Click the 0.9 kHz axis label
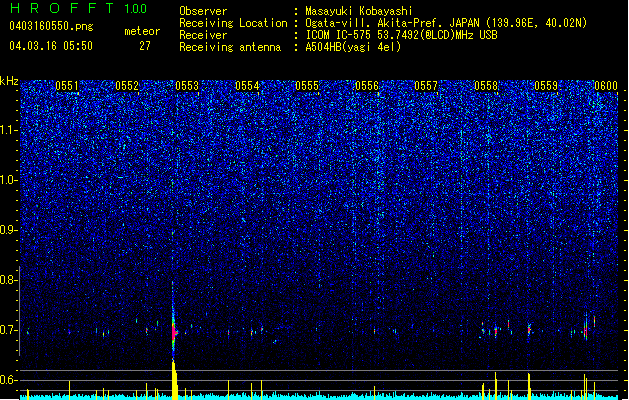The width and height of the screenshot is (629, 400). coord(9,230)
